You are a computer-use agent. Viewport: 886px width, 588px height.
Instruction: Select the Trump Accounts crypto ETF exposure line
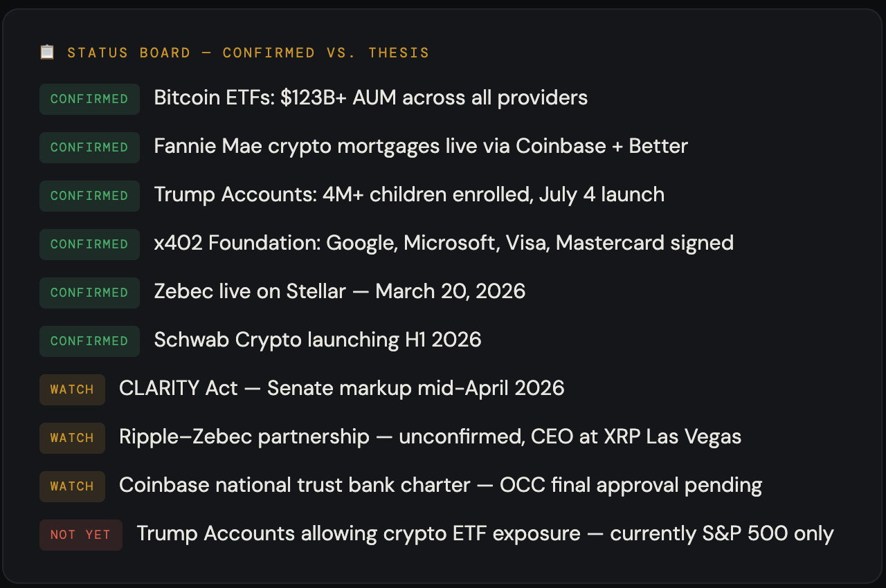(485, 534)
